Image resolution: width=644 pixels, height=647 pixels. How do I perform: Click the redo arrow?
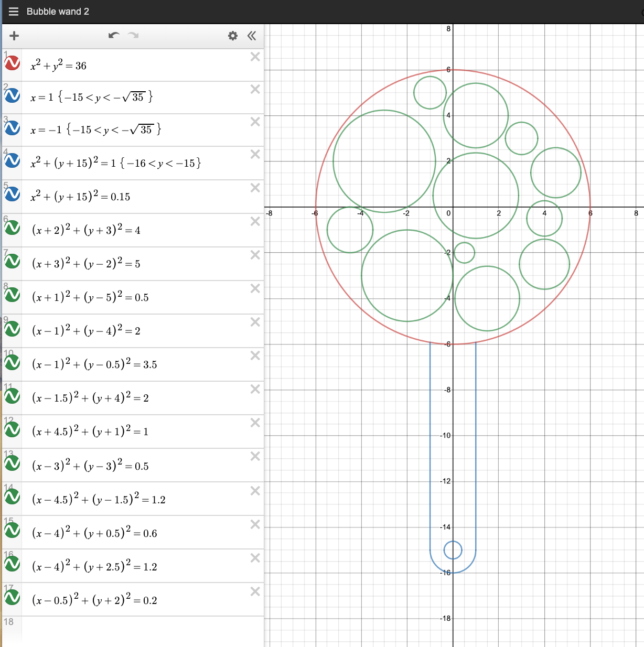pos(133,35)
